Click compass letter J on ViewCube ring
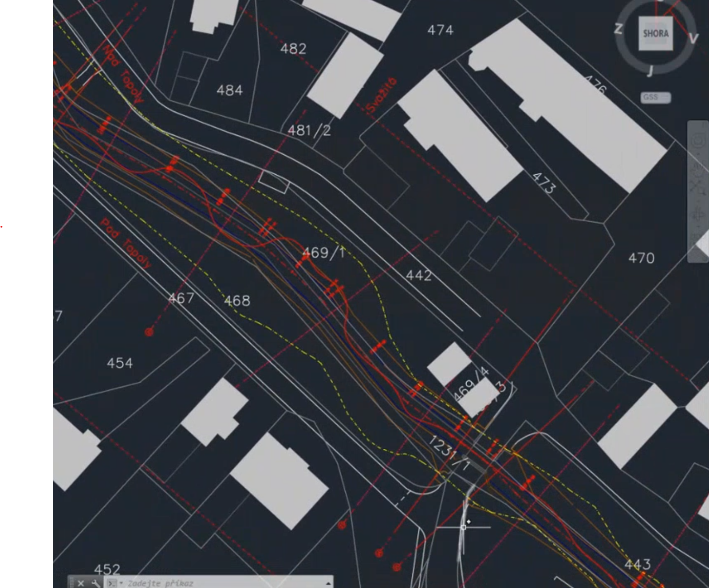Screen dimensions: 709x588 650,70
